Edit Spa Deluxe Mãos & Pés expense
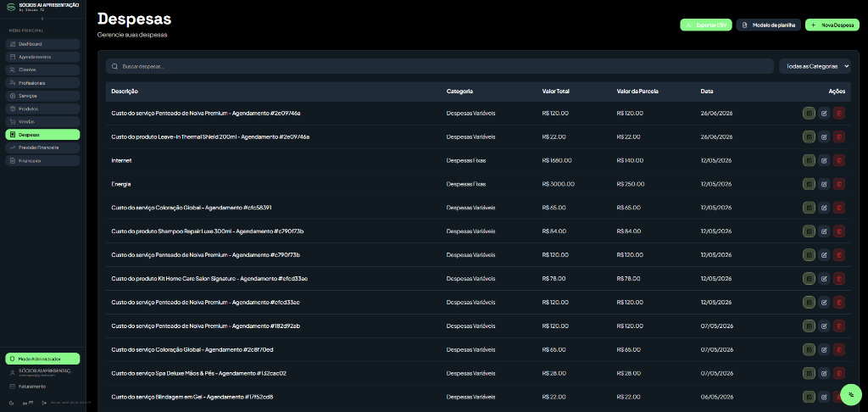 click(824, 373)
